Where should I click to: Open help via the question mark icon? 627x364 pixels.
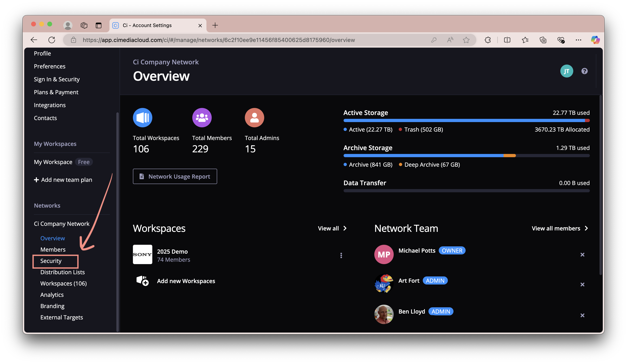[x=584, y=71]
